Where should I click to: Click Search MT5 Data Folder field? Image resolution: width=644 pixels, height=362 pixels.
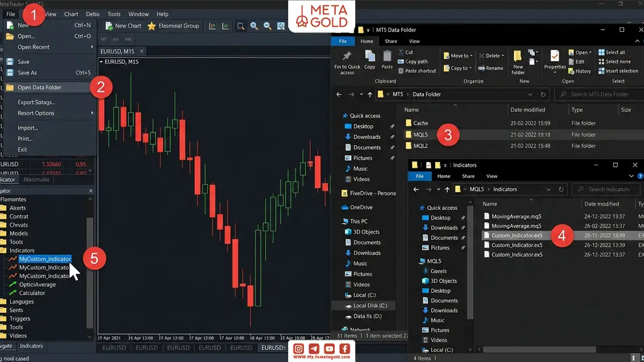point(598,94)
